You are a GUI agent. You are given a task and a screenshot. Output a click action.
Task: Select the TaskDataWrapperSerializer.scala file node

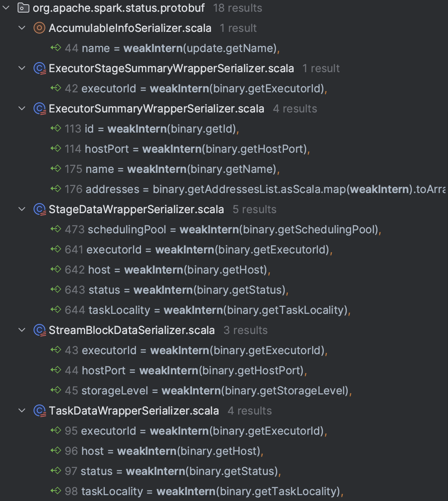(x=134, y=411)
